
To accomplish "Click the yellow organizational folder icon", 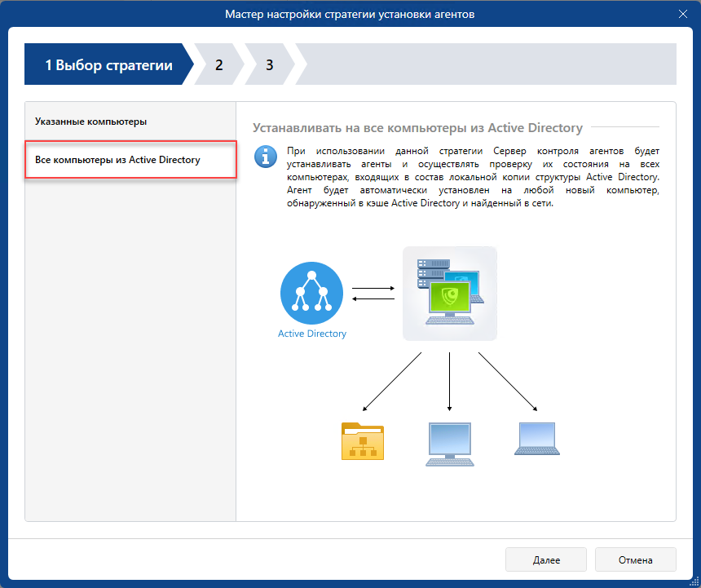I will click(363, 441).
